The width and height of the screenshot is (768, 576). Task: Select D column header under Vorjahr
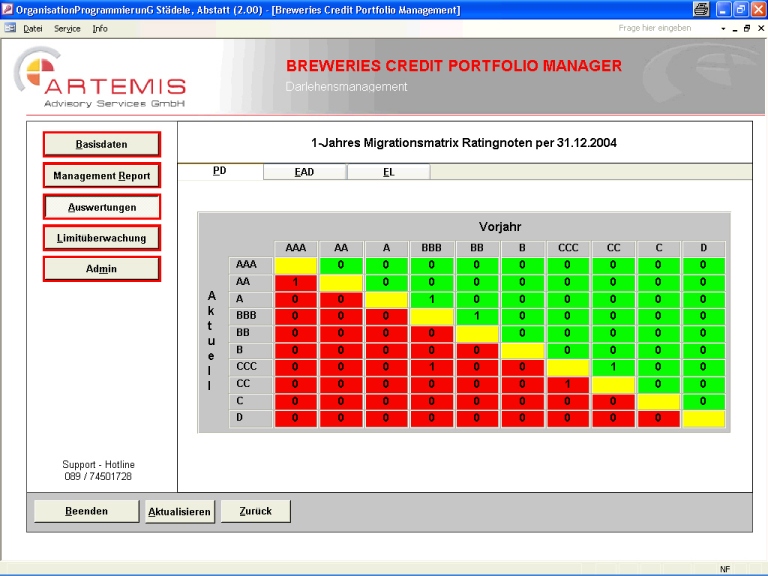(703, 248)
